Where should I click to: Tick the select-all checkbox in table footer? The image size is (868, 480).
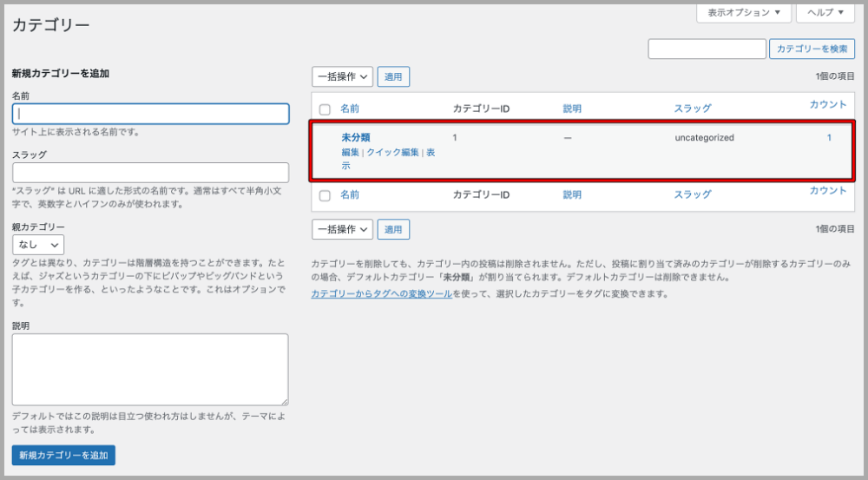[325, 195]
